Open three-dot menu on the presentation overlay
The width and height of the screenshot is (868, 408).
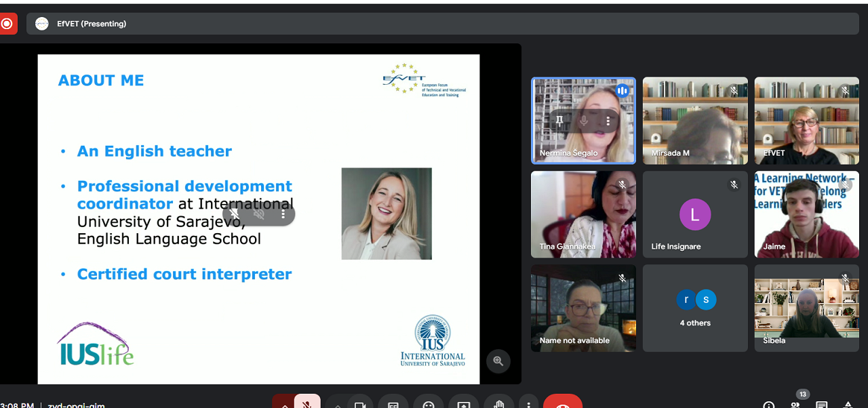click(283, 214)
